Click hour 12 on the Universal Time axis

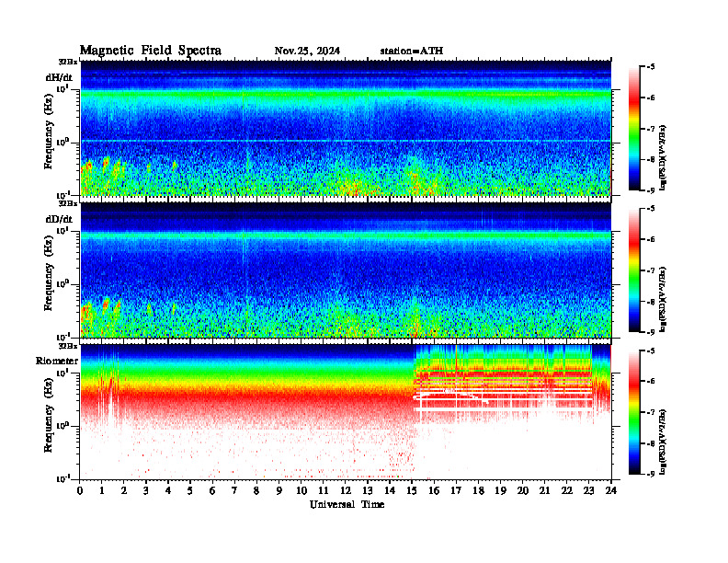[x=346, y=491]
